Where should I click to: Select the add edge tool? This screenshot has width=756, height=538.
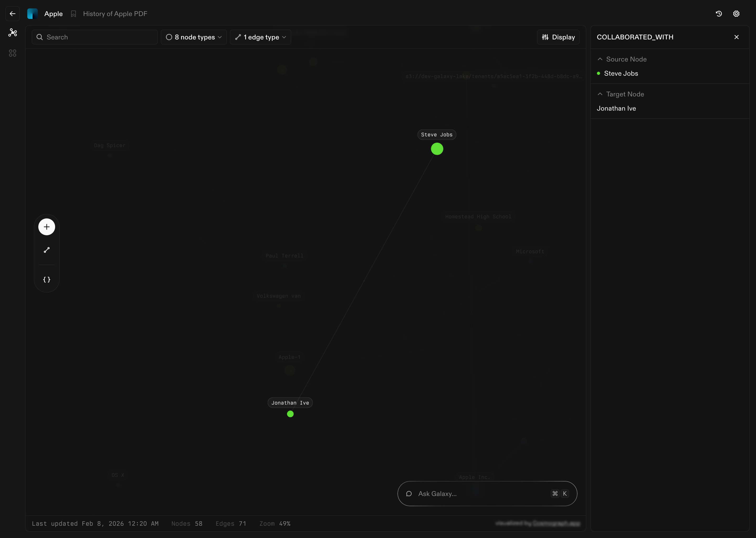(47, 250)
